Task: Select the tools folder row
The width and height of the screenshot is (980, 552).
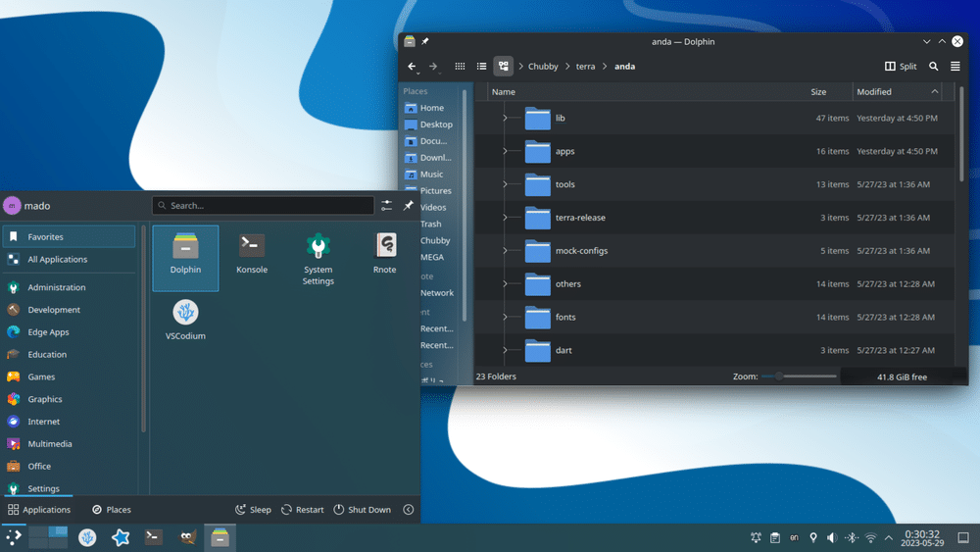Action: 714,183
